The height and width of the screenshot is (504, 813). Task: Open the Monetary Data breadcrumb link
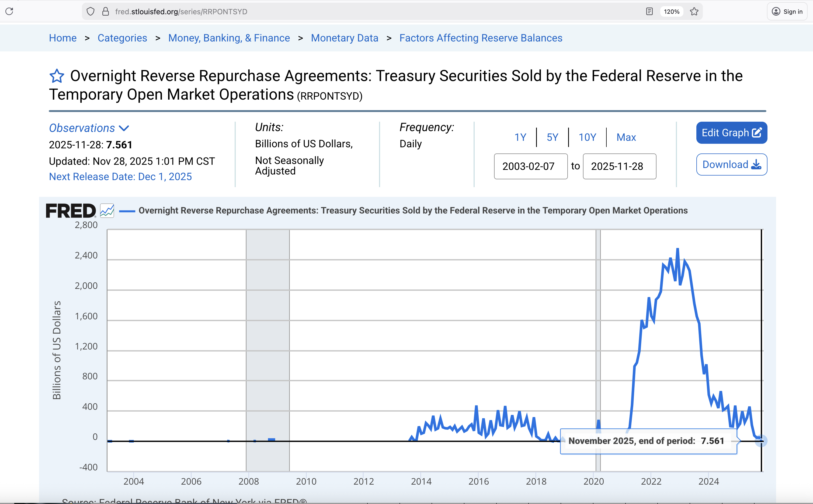click(344, 38)
